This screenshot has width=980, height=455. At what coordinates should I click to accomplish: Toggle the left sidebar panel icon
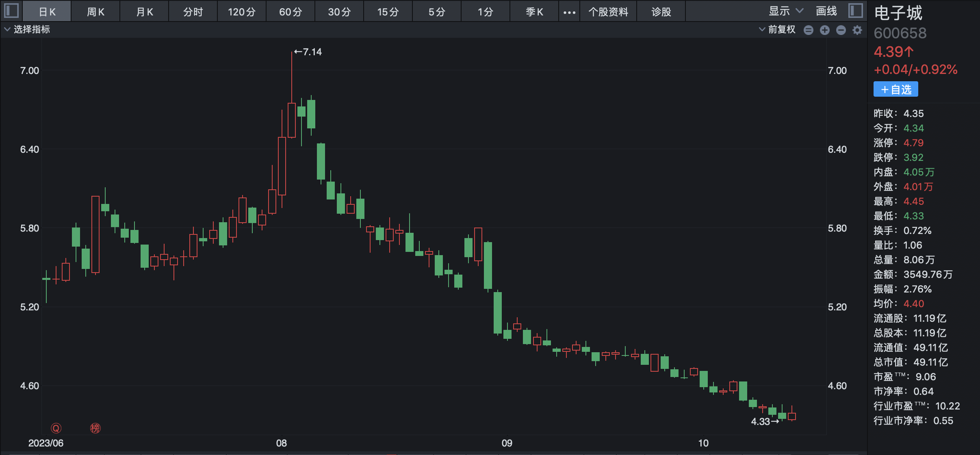pos(11,11)
